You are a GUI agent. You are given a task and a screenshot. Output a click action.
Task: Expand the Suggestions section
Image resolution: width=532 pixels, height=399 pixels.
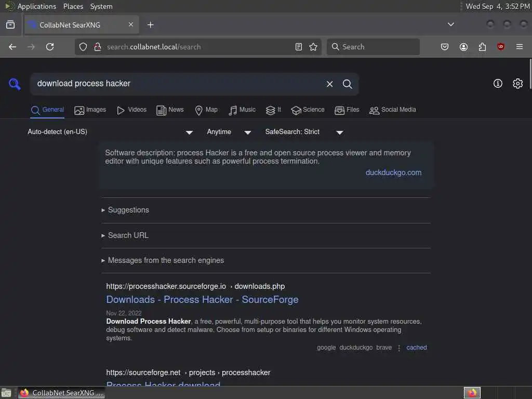click(128, 210)
